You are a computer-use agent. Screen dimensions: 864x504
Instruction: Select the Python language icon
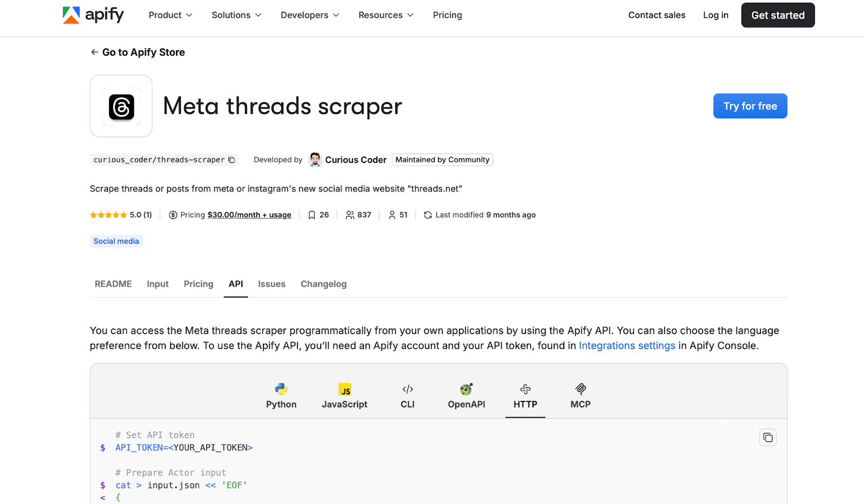pos(281,389)
